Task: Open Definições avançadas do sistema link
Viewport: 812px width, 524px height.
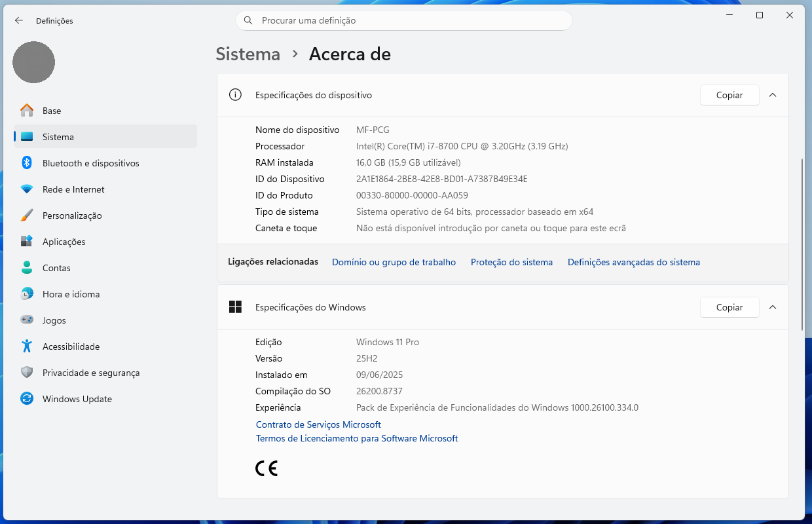Action: tap(634, 262)
